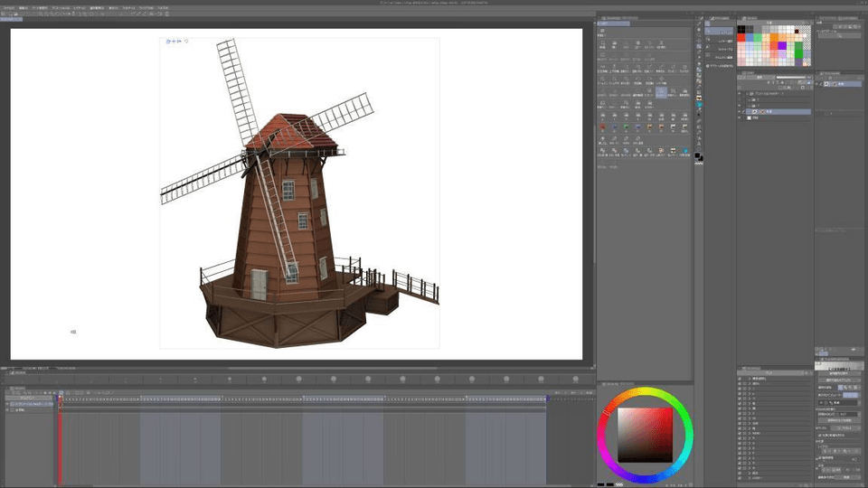
Task: Toggle visibility eye of the paper layer
Action: tap(740, 117)
